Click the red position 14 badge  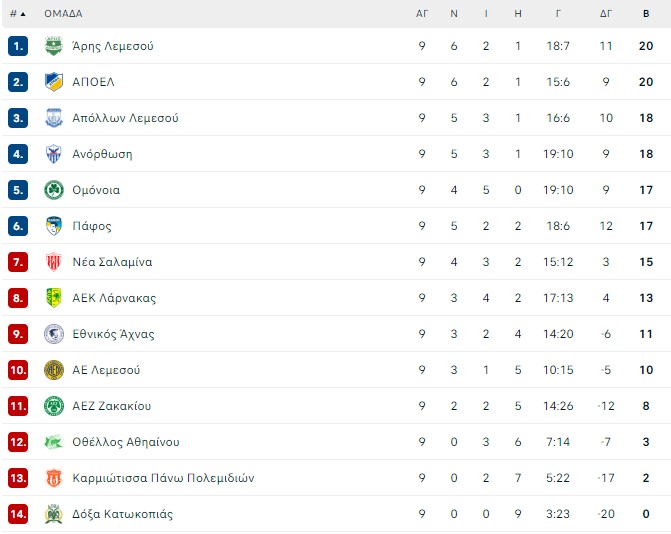click(18, 514)
